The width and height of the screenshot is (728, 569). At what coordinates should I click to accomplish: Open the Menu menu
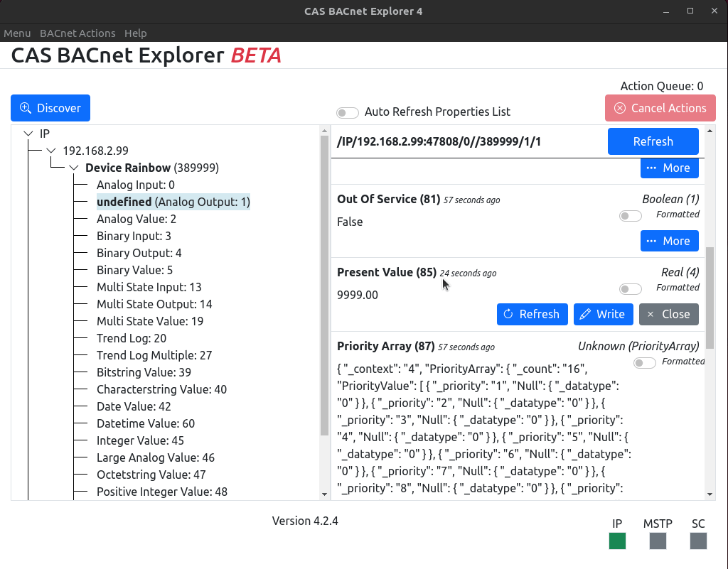click(17, 33)
